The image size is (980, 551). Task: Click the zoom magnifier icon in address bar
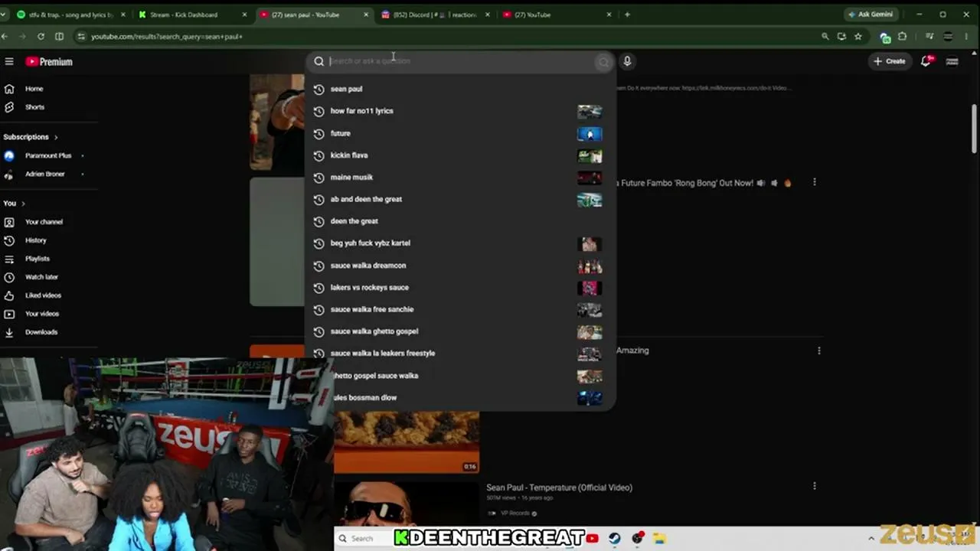(825, 36)
